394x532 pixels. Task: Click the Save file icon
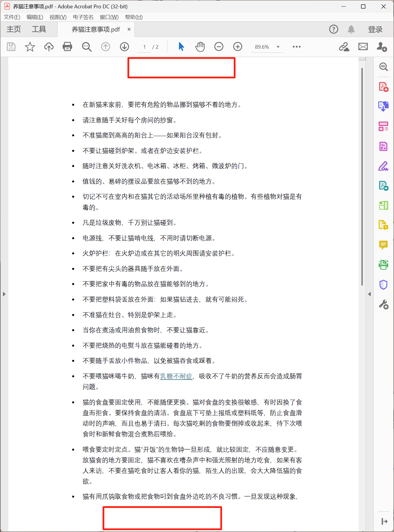[x=11, y=47]
